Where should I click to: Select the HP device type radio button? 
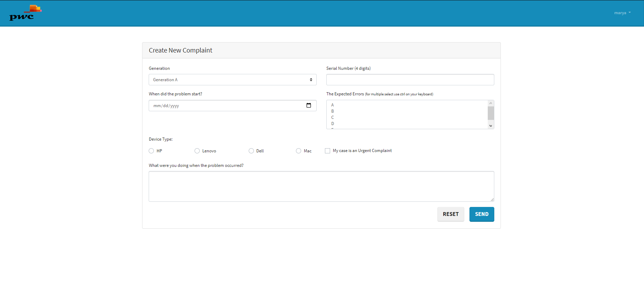pos(151,151)
